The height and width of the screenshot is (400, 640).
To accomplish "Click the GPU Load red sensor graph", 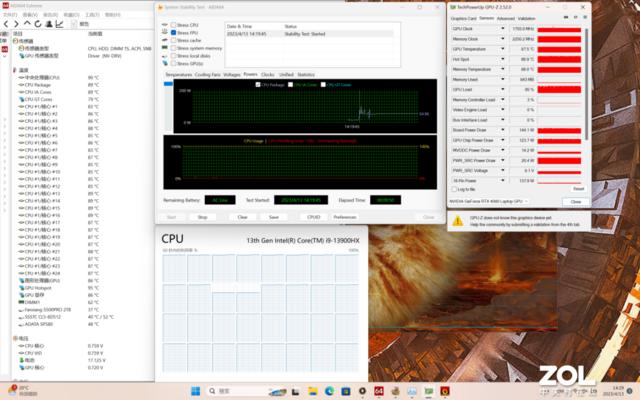I will pos(559,89).
